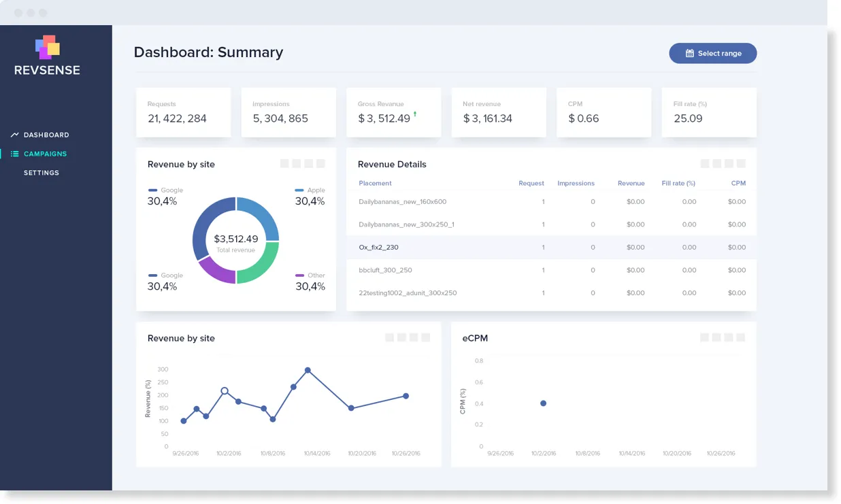841x504 pixels.
Task: Click the donut center total $3,512.49
Action: (236, 239)
